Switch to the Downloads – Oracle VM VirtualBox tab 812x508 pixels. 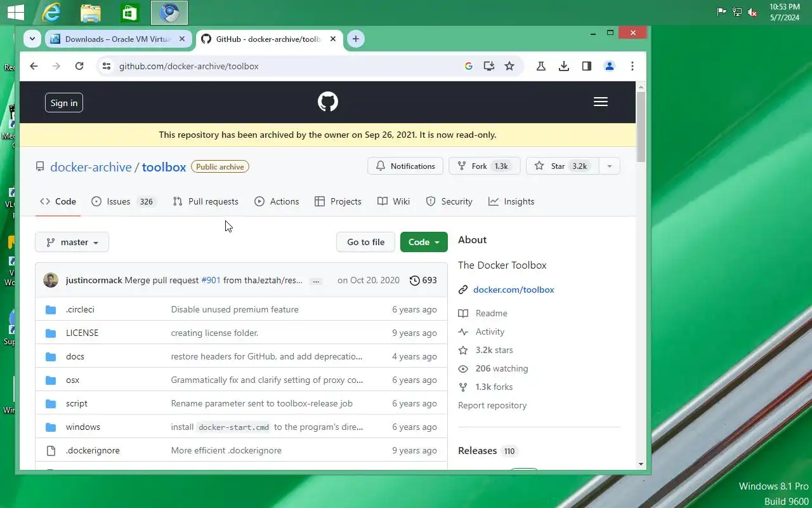pyautogui.click(x=118, y=39)
